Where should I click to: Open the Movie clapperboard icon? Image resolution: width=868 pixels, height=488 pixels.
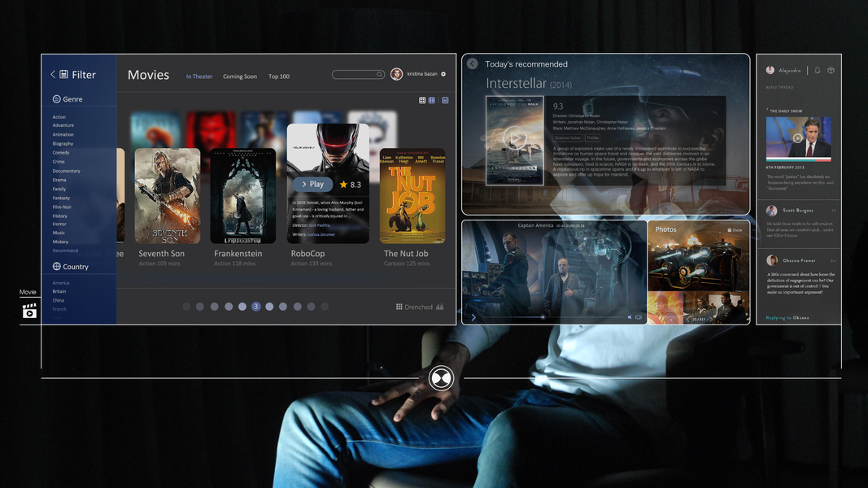tap(29, 311)
